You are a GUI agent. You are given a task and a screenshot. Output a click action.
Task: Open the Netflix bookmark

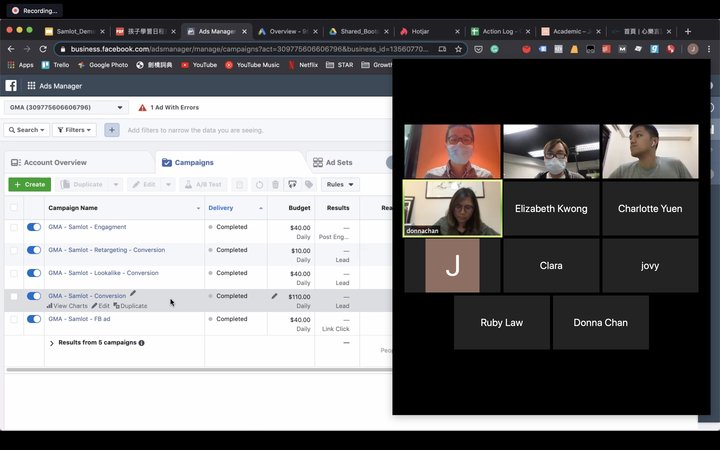[x=303, y=65]
